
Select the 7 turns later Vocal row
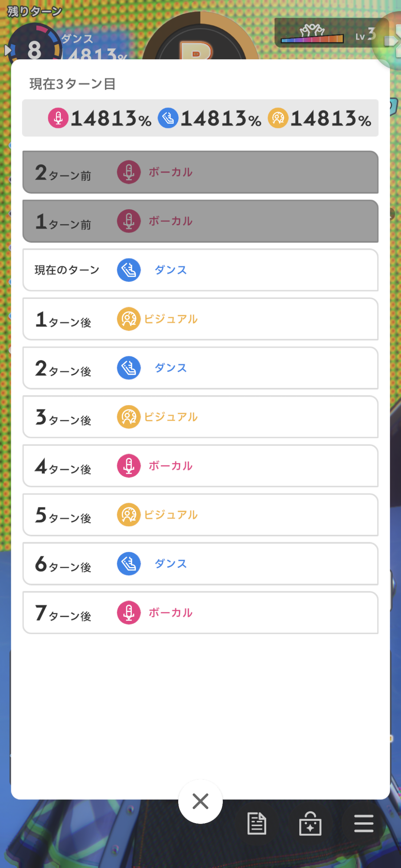pyautogui.click(x=200, y=613)
